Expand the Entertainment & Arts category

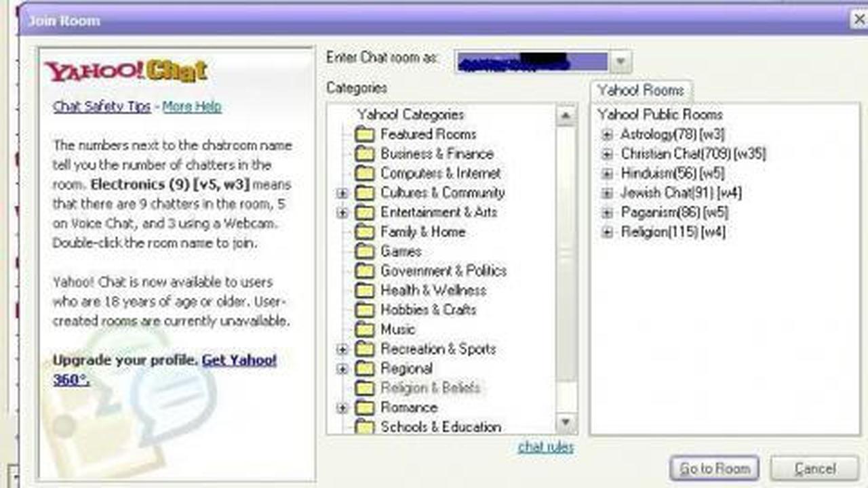pos(342,213)
